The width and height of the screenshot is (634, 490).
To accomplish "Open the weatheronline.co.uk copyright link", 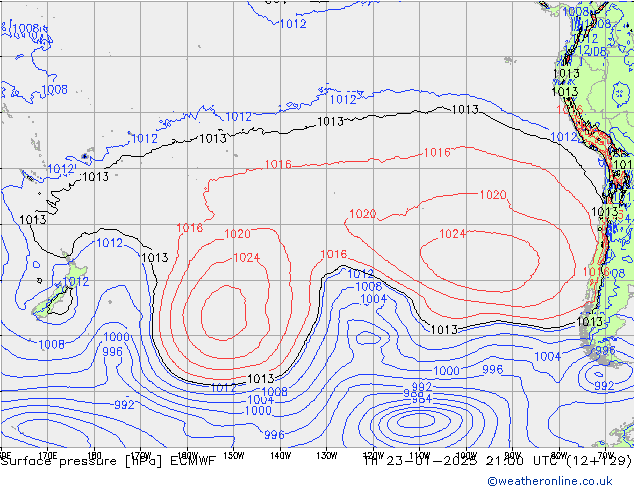I will pos(550,481).
